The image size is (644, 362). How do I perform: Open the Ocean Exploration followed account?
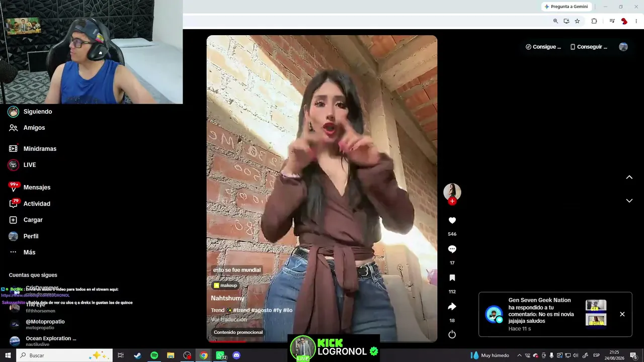(x=43, y=341)
